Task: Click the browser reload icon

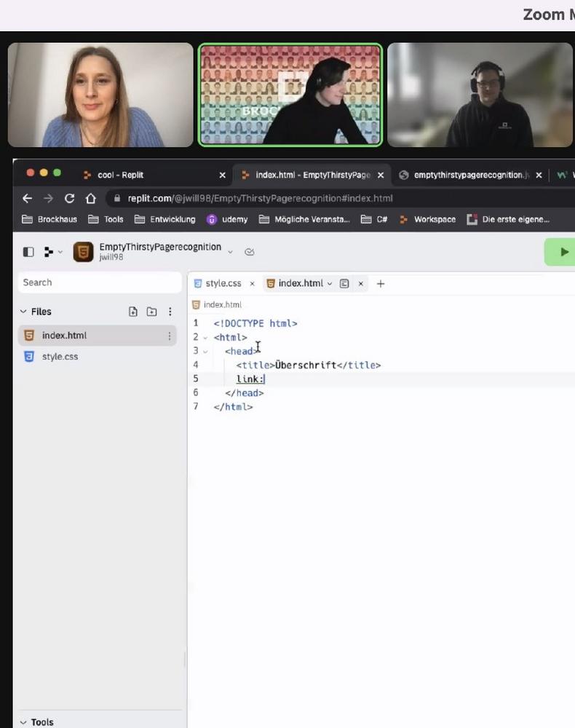Action: [x=69, y=198]
